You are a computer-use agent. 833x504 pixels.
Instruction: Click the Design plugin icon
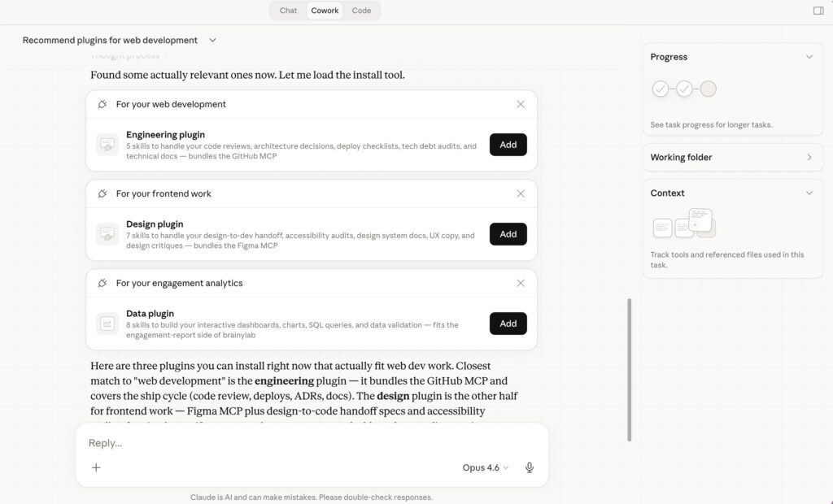[107, 234]
